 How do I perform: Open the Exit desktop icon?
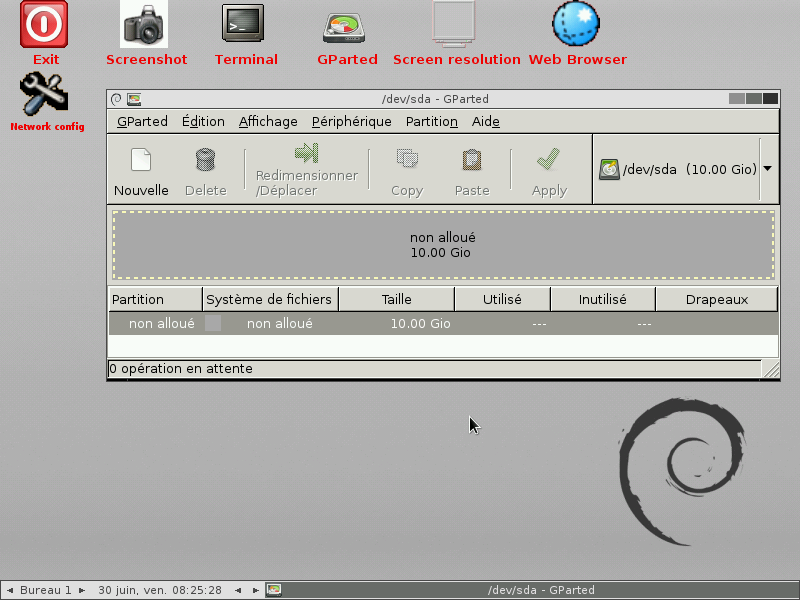click(44, 24)
